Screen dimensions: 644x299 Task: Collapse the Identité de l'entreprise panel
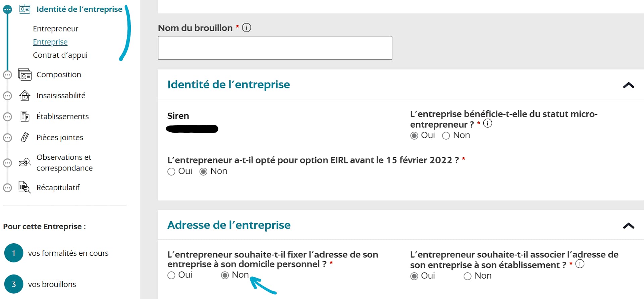(x=628, y=85)
